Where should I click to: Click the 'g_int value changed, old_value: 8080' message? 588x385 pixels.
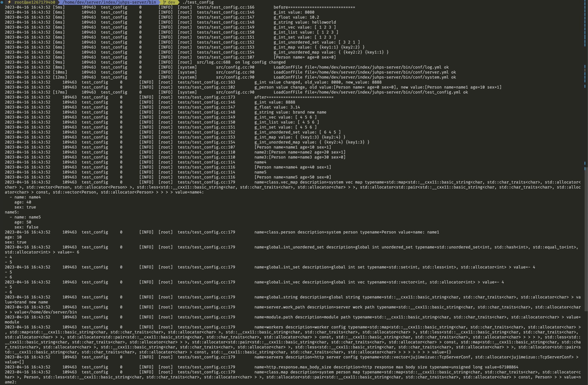318,82
